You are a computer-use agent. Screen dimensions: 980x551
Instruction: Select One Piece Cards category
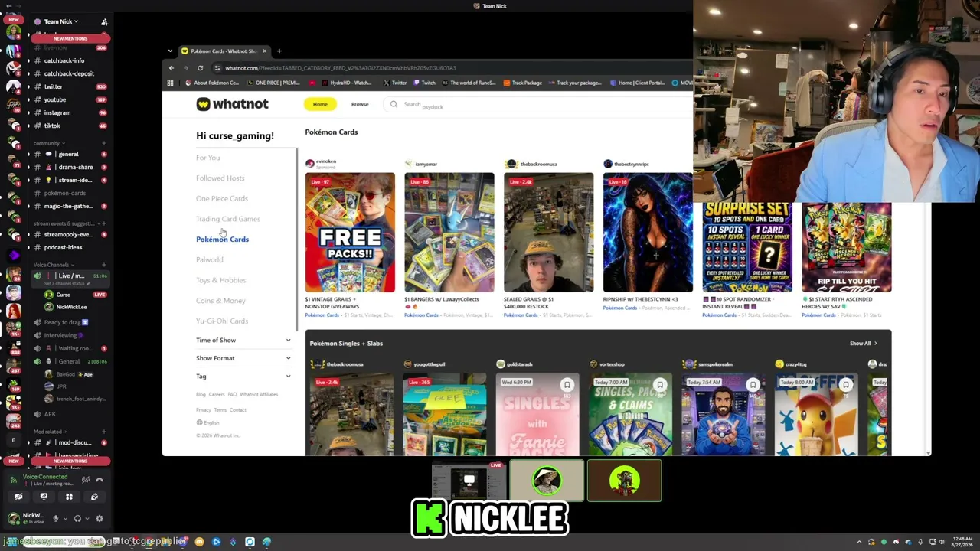pyautogui.click(x=222, y=198)
